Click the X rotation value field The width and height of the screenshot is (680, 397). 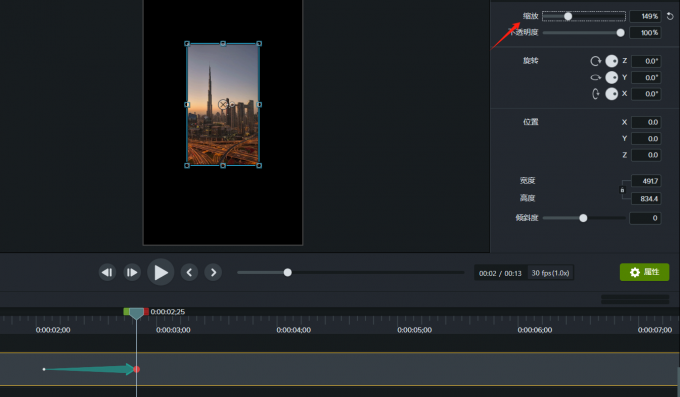click(x=646, y=94)
